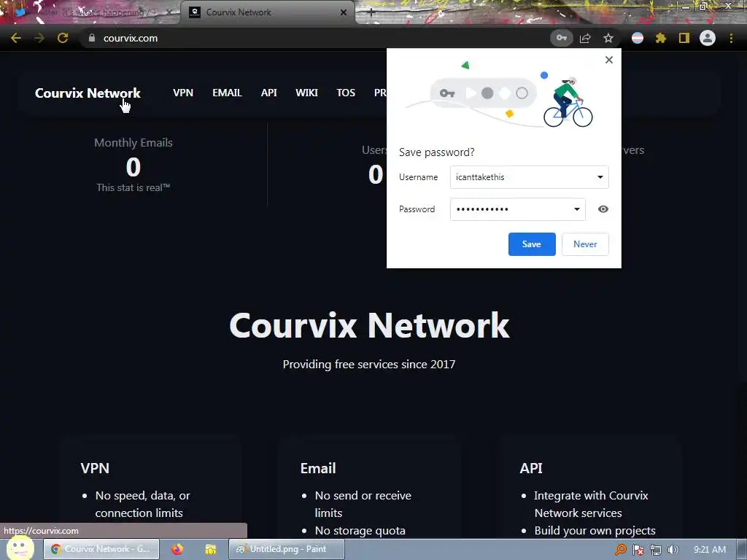Image resolution: width=747 pixels, height=560 pixels.
Task: Click the Save button
Action: [532, 244]
